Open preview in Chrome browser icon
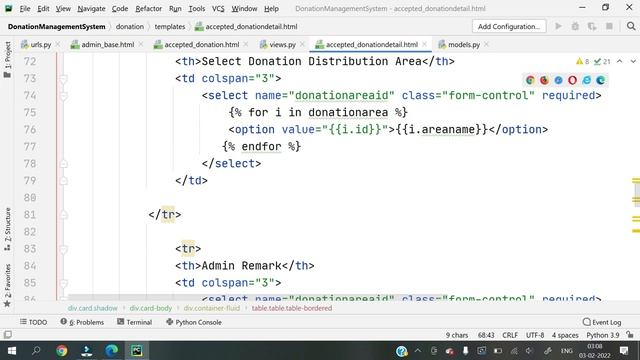 click(x=530, y=80)
